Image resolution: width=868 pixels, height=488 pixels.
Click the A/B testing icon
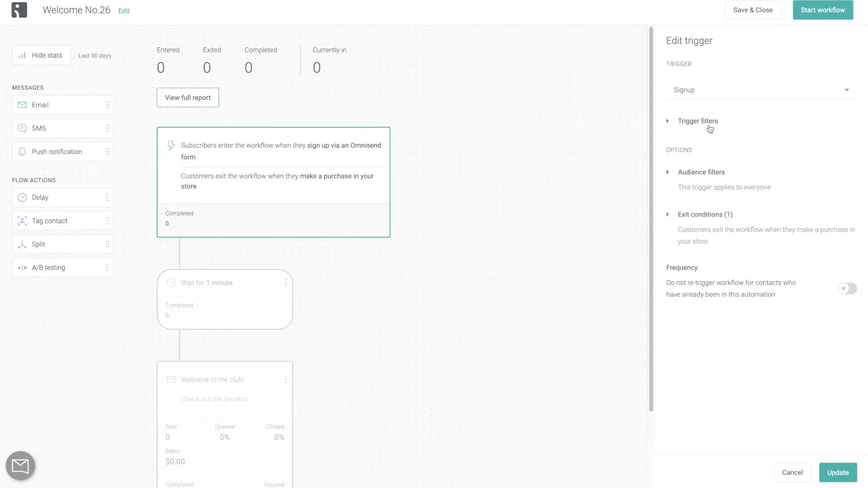pos(22,267)
